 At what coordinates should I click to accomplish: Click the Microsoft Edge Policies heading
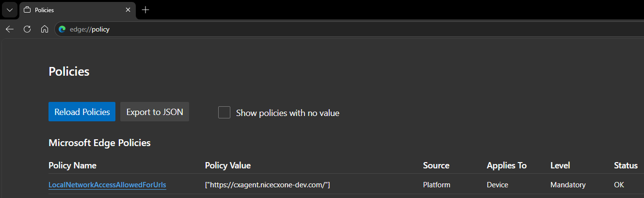[99, 143]
